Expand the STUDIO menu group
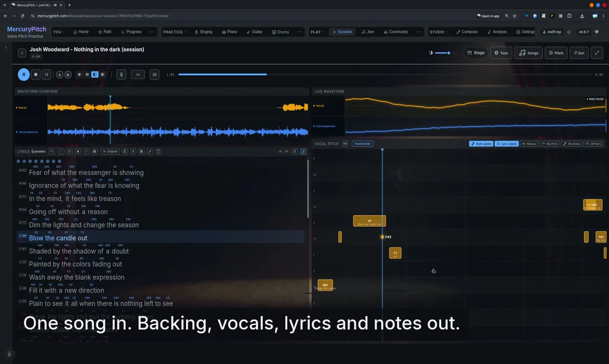Screen dimensions: 609x364 pyautogui.click(x=439, y=32)
